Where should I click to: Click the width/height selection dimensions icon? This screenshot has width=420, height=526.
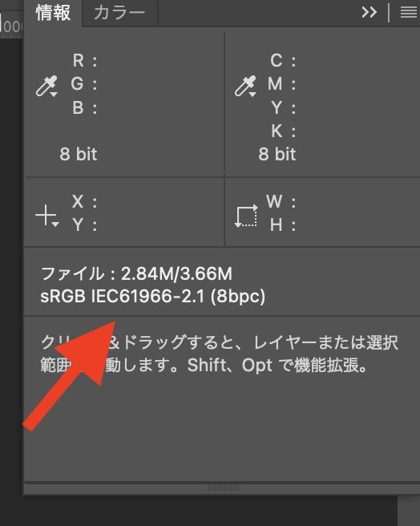tap(246, 216)
